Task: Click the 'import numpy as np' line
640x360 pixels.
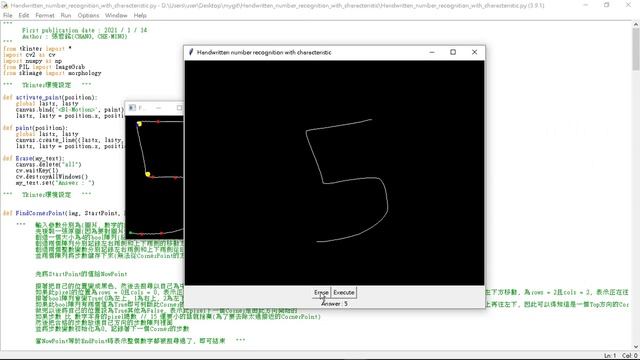Action: click(x=32, y=61)
